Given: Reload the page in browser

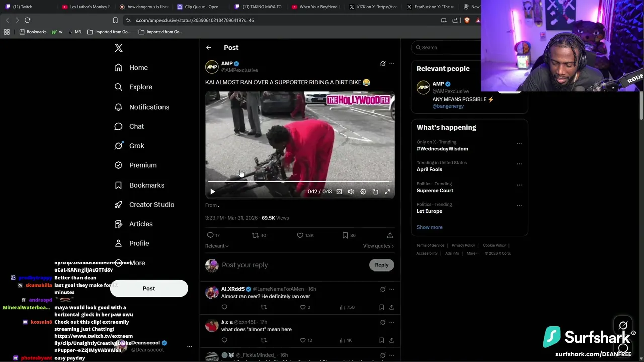Looking at the screenshot, I should [28, 20].
